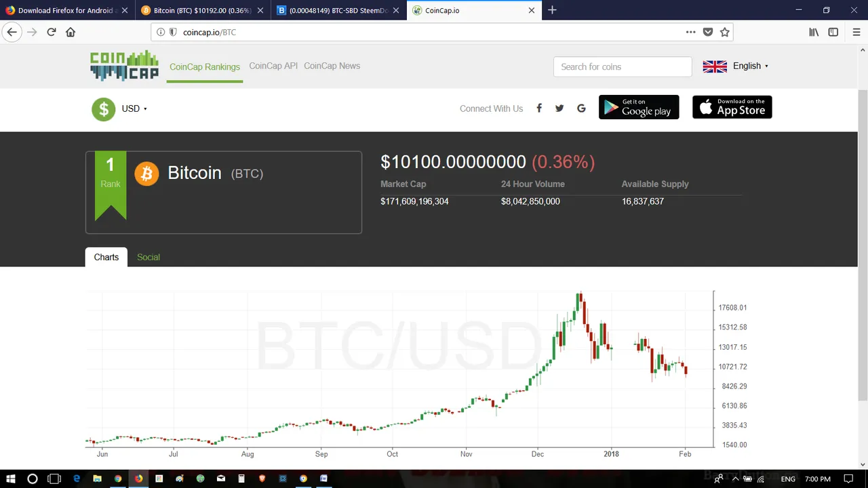Open Windows Task View in taskbar
868x488 pixels.
tap(54, 479)
